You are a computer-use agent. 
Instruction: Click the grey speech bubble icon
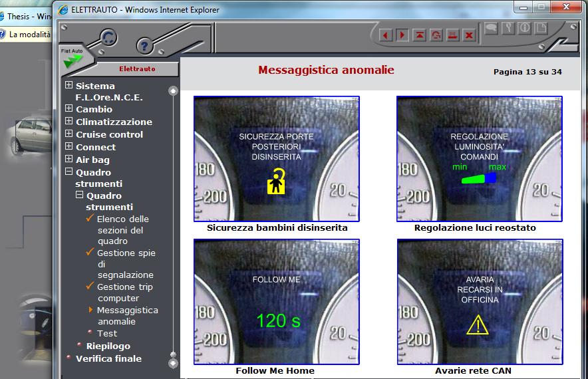(x=492, y=28)
